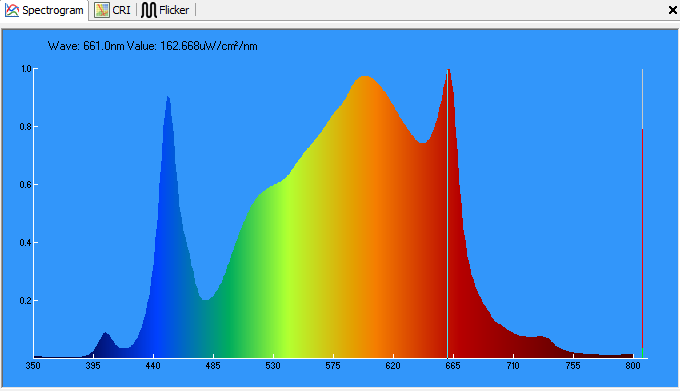Close the spectrogram panel with X
This screenshot has width=680, height=391.
(x=673, y=10)
